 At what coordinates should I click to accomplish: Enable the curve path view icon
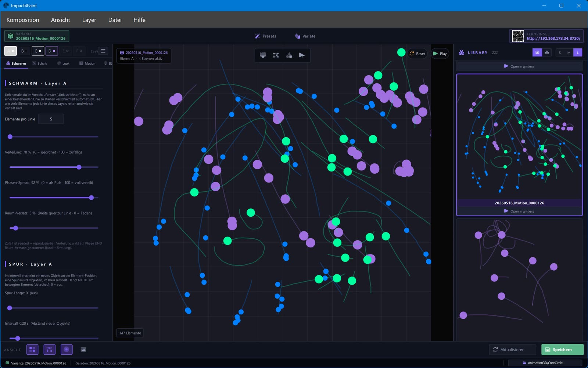(x=50, y=349)
